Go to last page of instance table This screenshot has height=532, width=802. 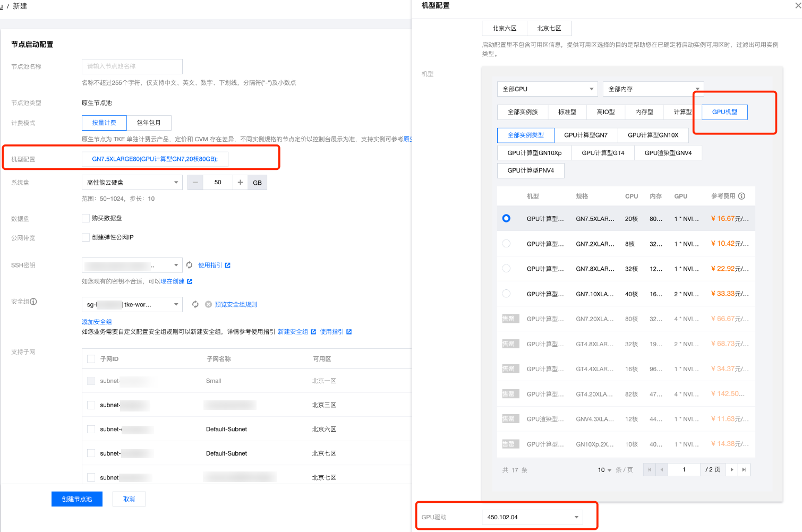744,470
